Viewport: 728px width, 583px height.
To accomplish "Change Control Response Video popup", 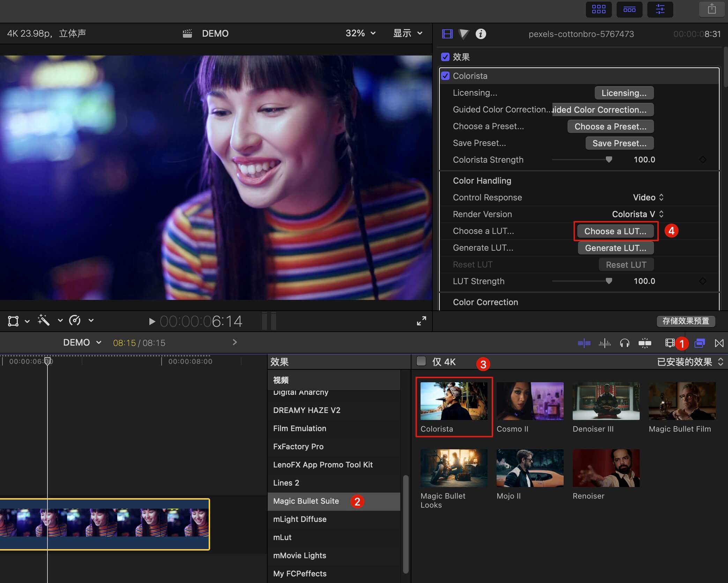I will click(648, 197).
